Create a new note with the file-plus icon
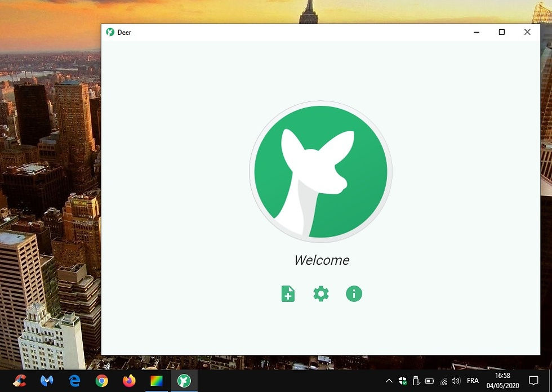Viewport: 552px width, 392px height. tap(288, 293)
